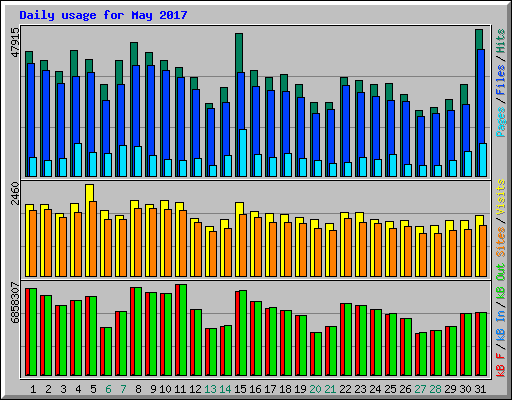Select the green kB Out bar for day 20
This screenshot has height=400, width=512.
tap(318, 354)
